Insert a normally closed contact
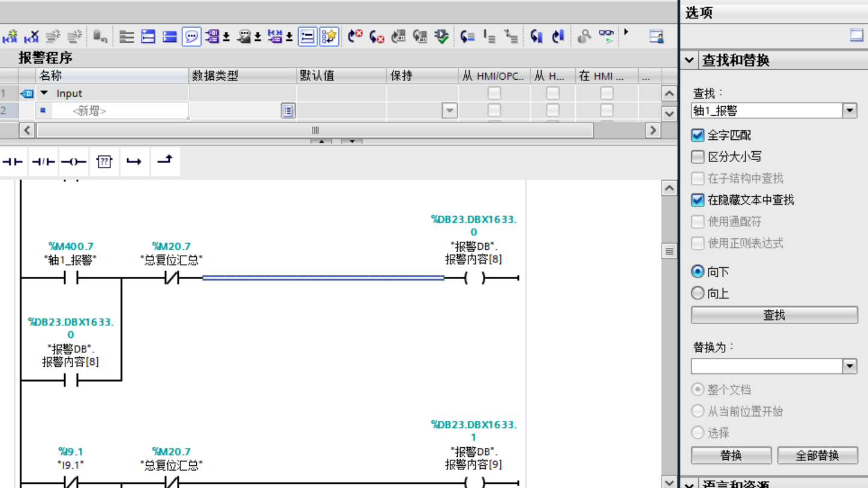 pos(43,161)
